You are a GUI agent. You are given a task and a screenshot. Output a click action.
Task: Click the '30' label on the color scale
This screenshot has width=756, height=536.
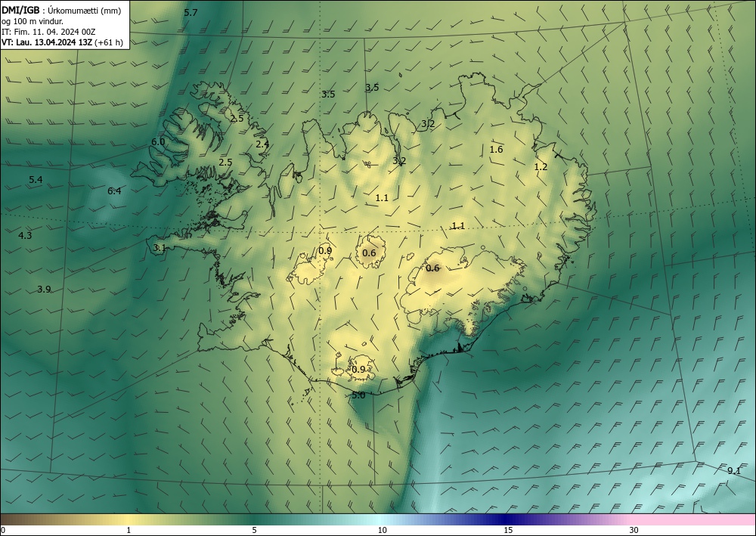pyautogui.click(x=634, y=530)
